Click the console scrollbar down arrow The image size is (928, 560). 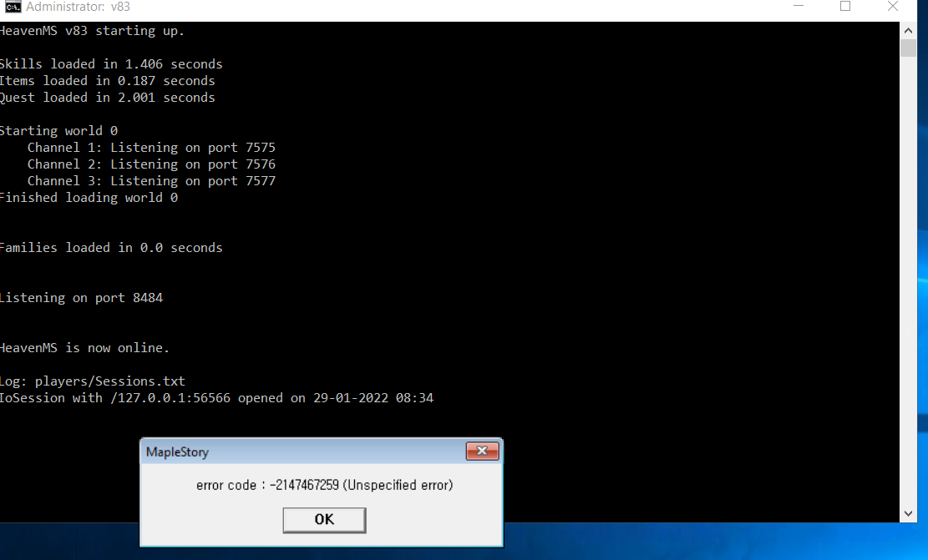coord(908,514)
